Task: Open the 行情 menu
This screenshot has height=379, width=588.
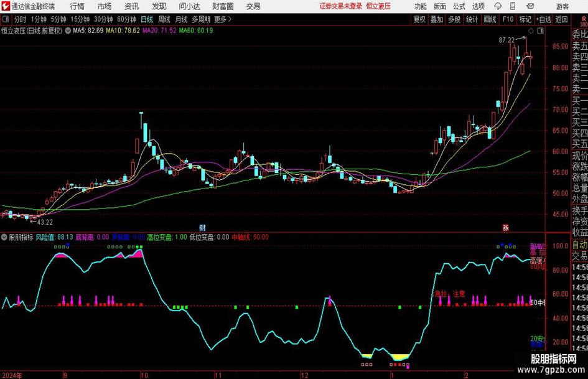Action: pyautogui.click(x=77, y=6)
